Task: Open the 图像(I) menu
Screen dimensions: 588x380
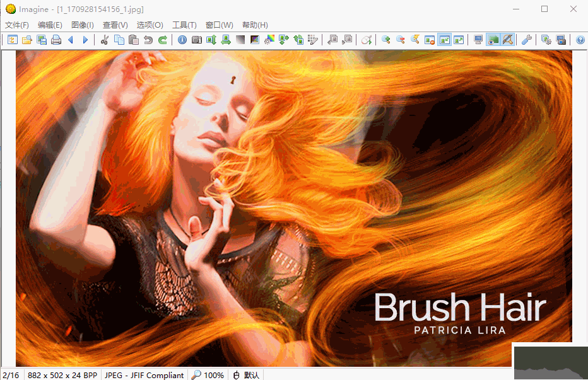Action: point(83,25)
